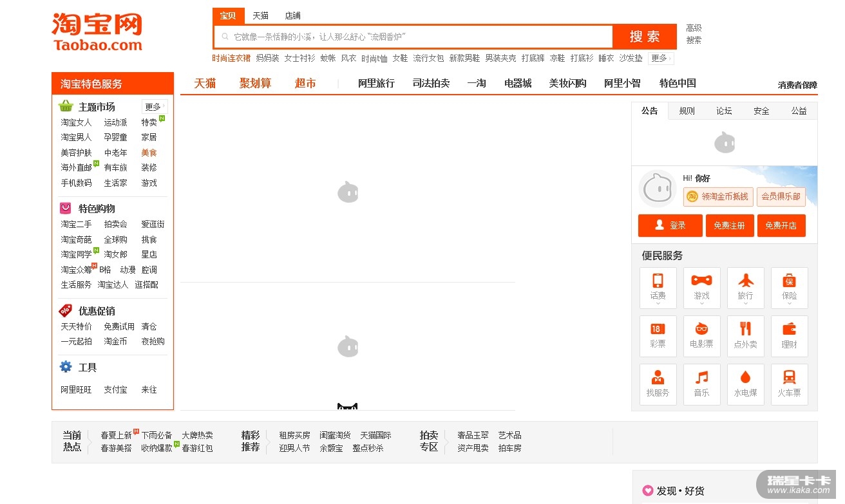845x504 pixels.
Task: Click the Taobao logo
Action: tap(97, 32)
